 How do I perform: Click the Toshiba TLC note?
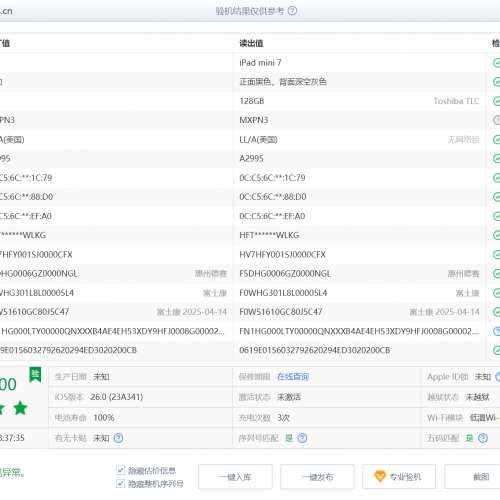456,101
